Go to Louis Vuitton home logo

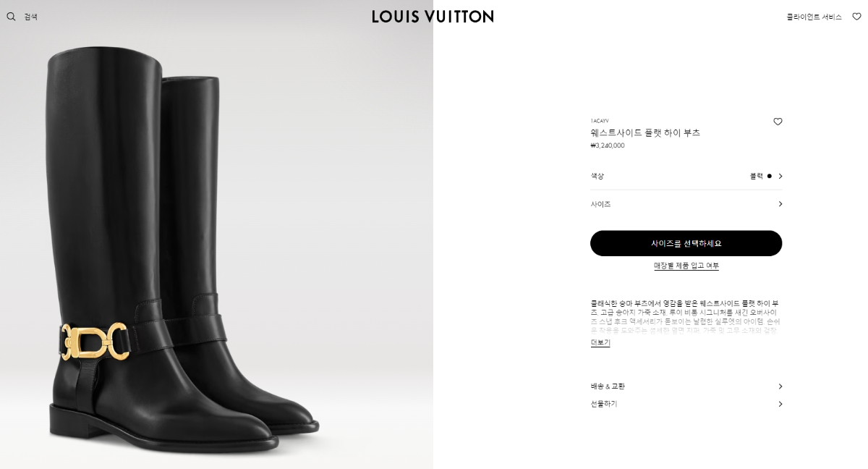433,16
